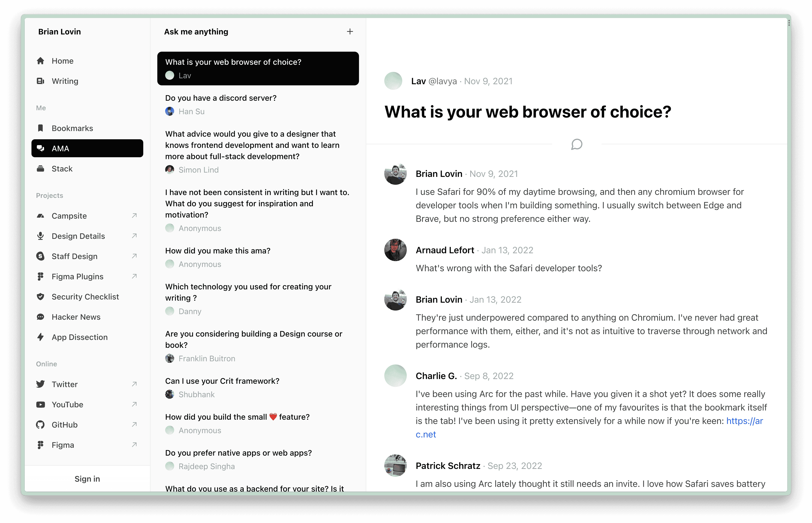
Task: Click the Home house icon
Action: [40, 61]
